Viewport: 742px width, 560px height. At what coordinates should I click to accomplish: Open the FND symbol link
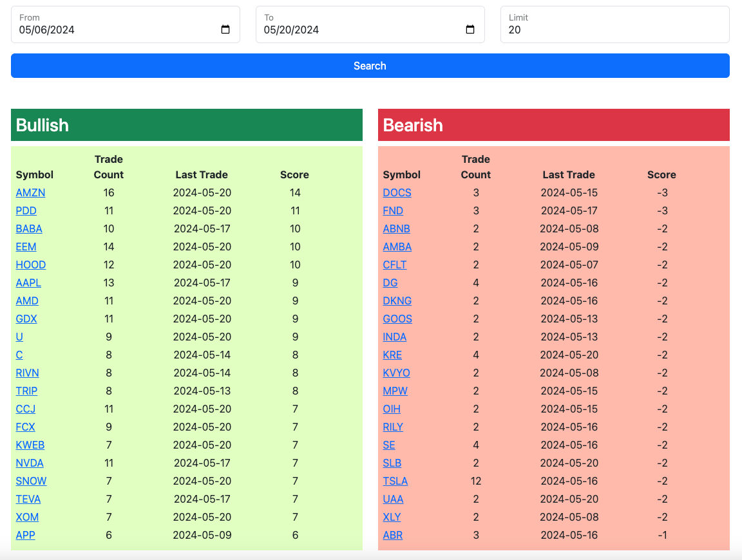click(x=394, y=211)
